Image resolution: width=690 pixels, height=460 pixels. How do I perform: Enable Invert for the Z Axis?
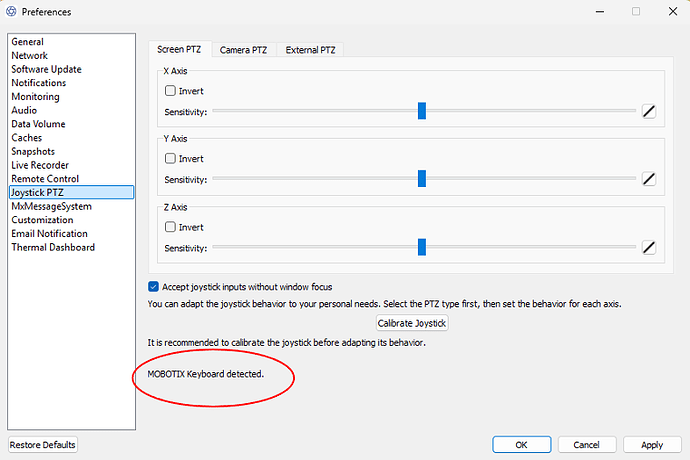[x=170, y=227]
